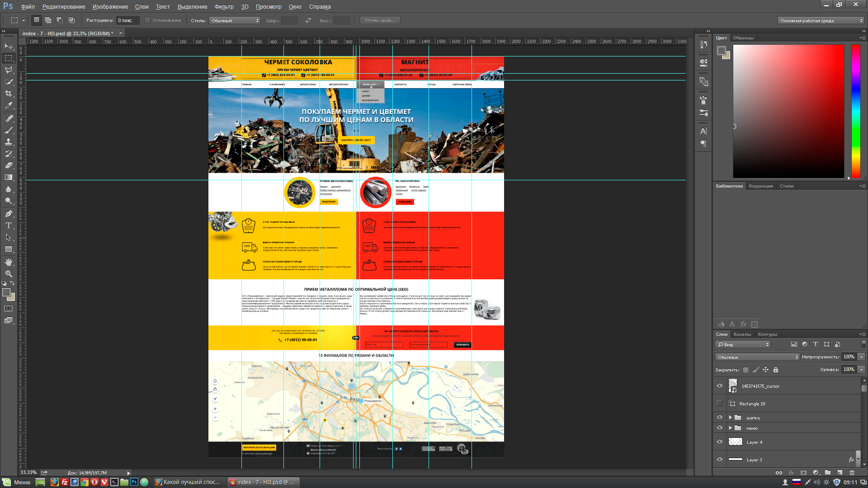Open the Стиль dropdown set to Обычный
868x488 pixels.
coord(235,20)
